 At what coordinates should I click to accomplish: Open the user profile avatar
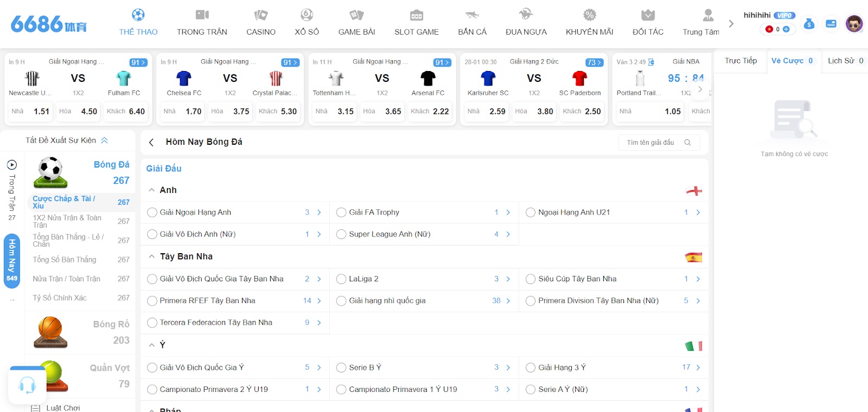click(x=854, y=23)
